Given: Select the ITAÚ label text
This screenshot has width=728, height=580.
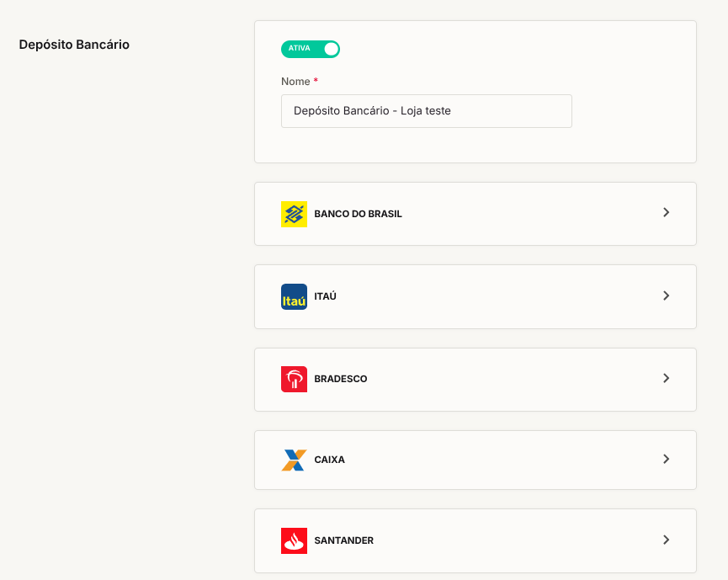Looking at the screenshot, I should tap(325, 296).
